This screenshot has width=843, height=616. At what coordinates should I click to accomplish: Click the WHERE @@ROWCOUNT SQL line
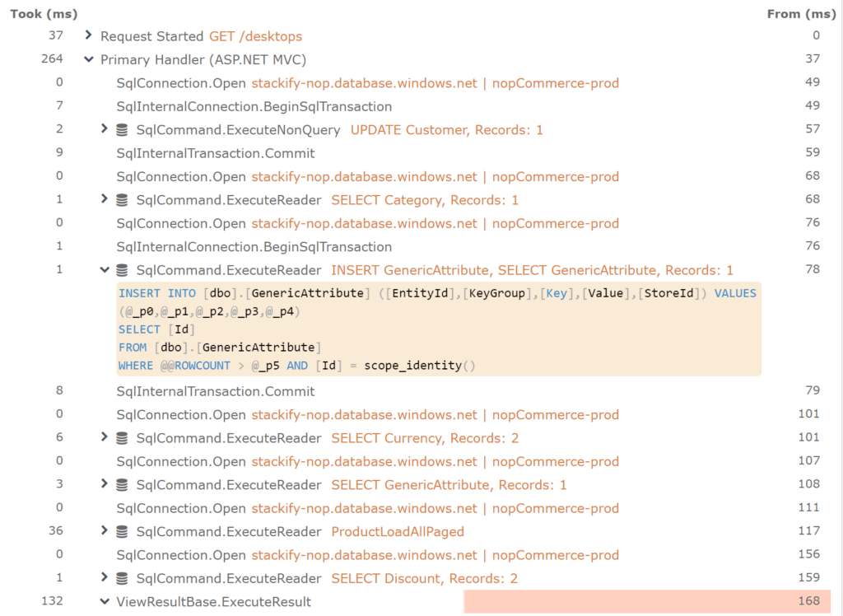296,366
